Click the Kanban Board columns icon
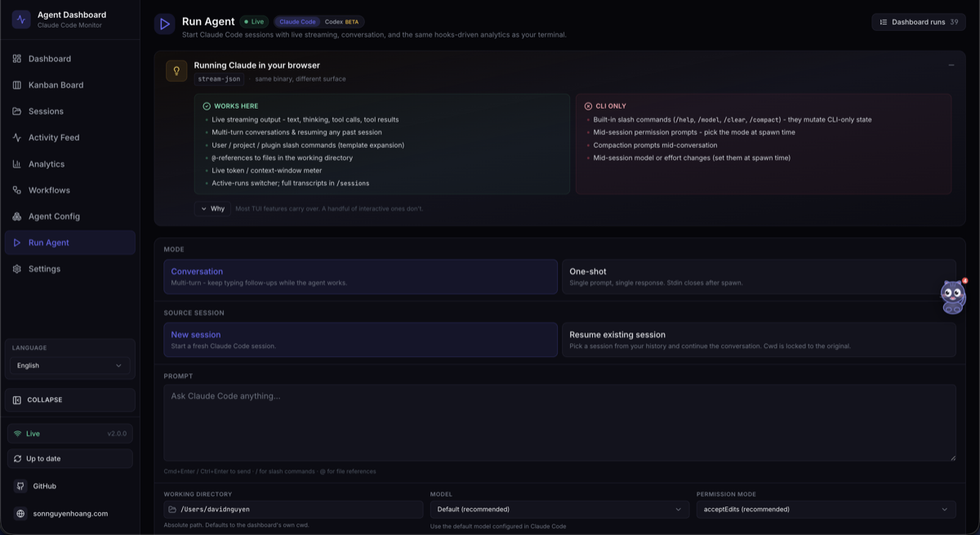Screen dimensions: 980x535 17,85
